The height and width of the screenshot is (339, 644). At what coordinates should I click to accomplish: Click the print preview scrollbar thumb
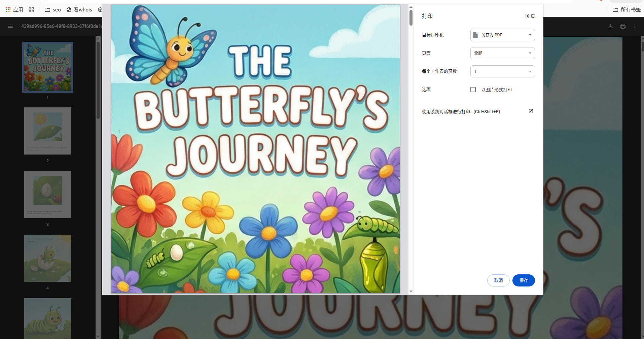click(x=411, y=18)
